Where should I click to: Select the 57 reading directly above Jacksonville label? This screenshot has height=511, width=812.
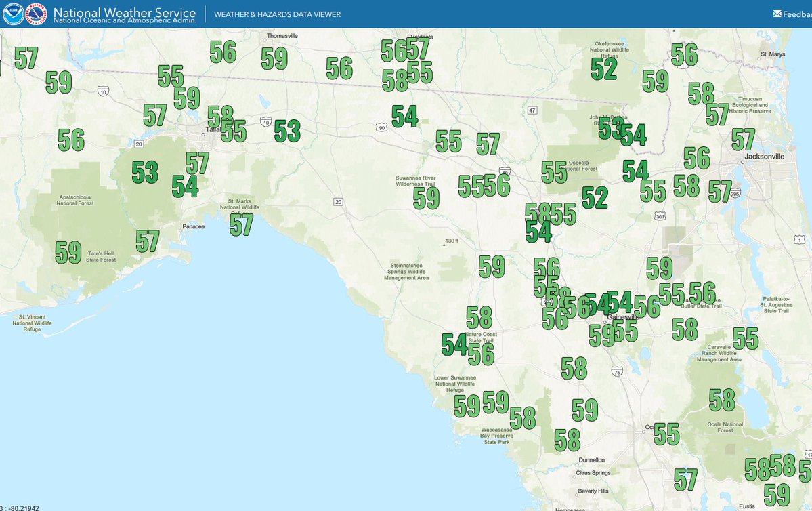point(743,140)
